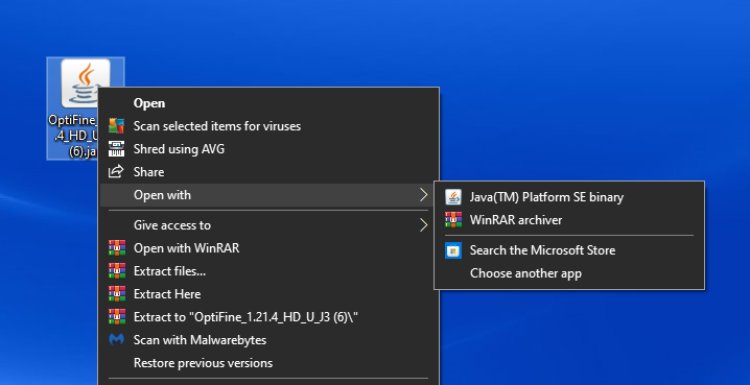Extract to OptiFine_1.21.4_HD_U_J3 (6) folder
Screen dimensions: 750x385
pyautogui.click(x=269, y=317)
